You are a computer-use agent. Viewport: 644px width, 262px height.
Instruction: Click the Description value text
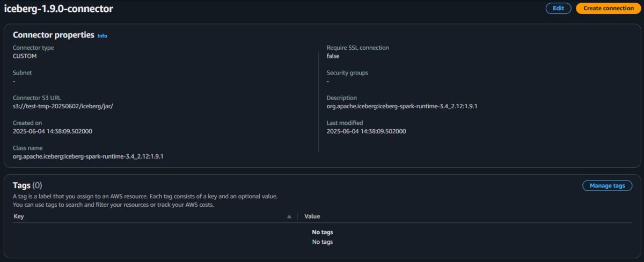[402, 106]
